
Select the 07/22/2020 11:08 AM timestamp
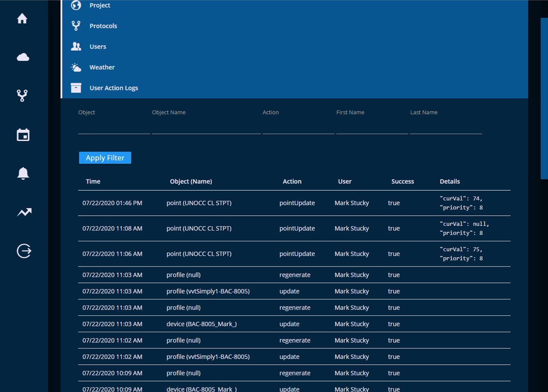(x=112, y=229)
